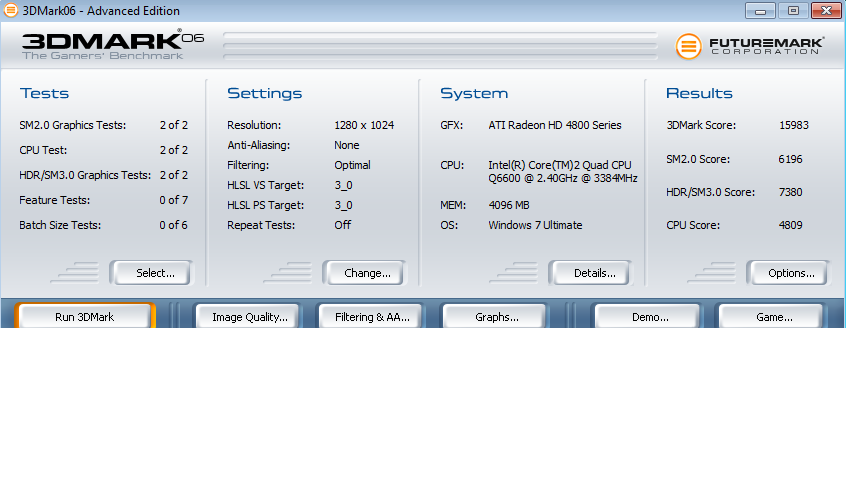Open Filtering & AA... tool
This screenshot has width=846, height=480.
tap(371, 317)
